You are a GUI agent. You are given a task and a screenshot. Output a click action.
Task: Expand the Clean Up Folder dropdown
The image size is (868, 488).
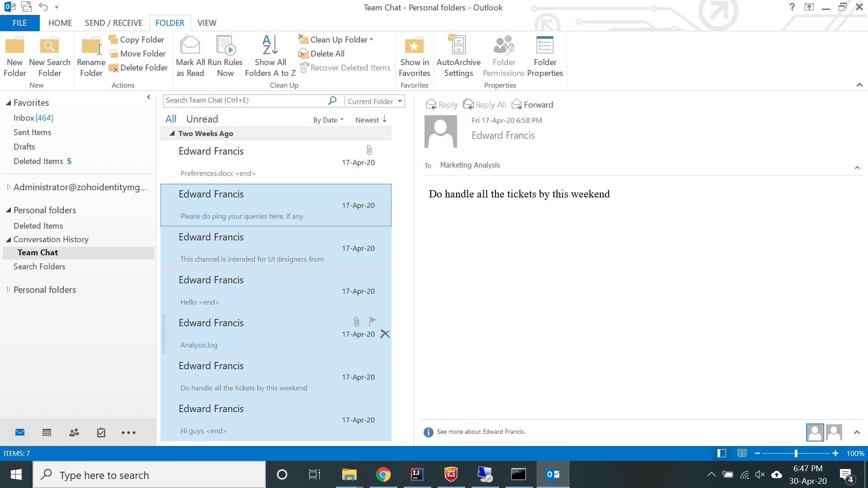click(x=372, y=39)
